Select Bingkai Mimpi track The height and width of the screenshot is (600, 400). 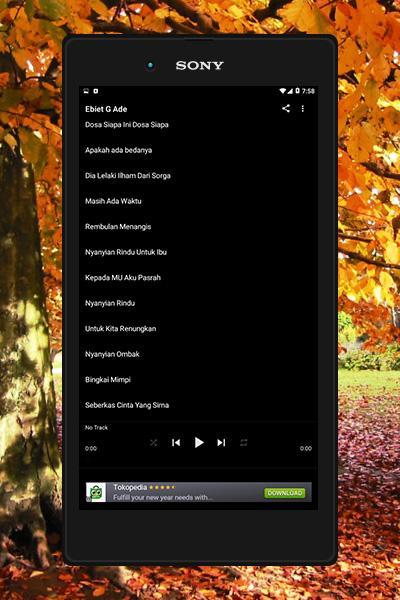[198, 380]
